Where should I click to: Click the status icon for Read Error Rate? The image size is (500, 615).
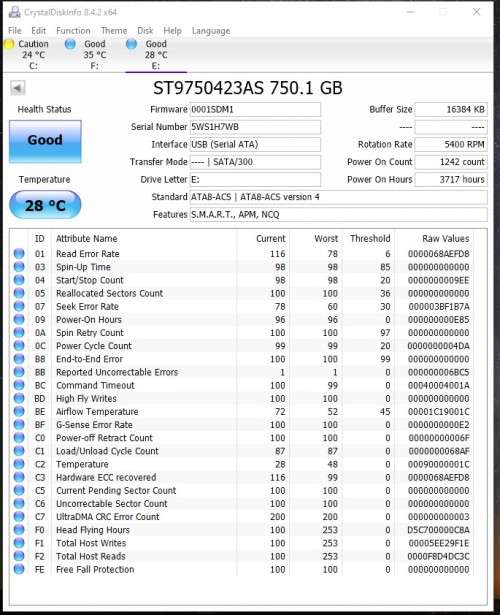(19, 254)
